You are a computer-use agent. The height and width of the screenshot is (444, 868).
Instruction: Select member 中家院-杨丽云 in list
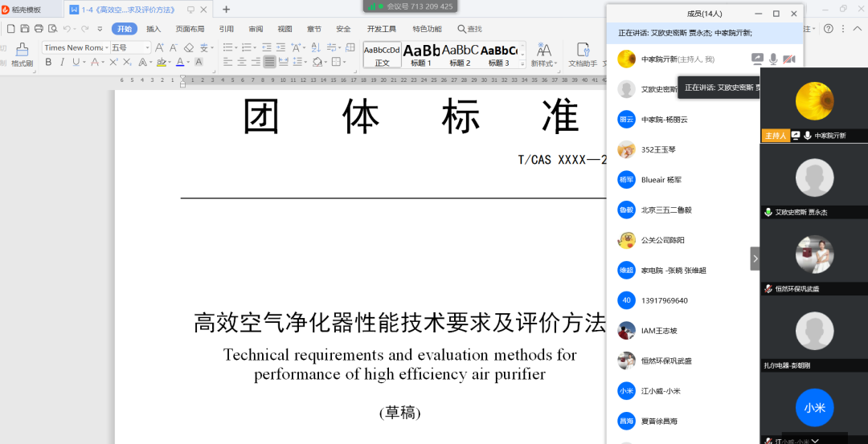click(663, 120)
